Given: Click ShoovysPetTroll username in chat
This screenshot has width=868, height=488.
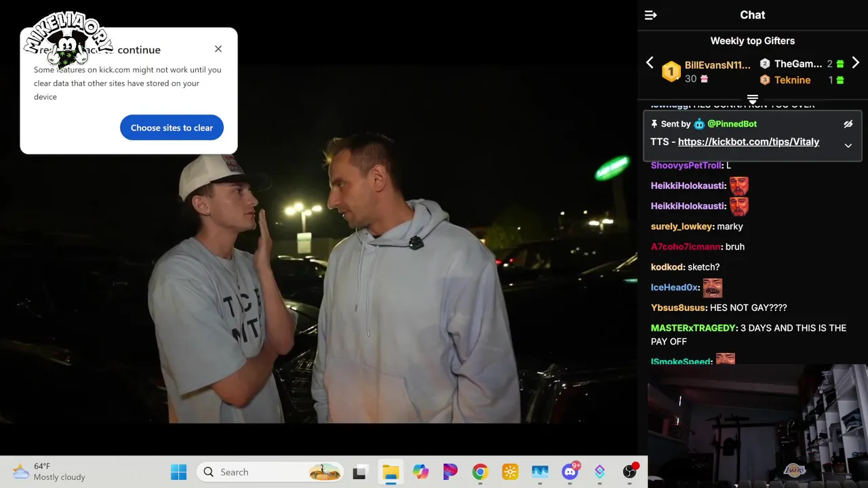Looking at the screenshot, I should tap(686, 165).
